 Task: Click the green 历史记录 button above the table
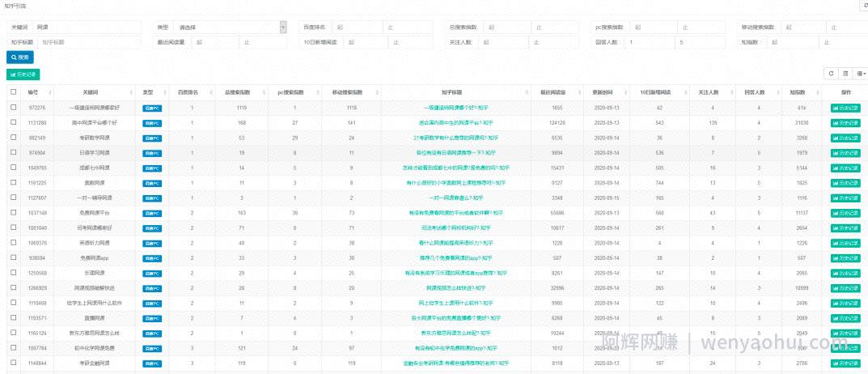pyautogui.click(x=23, y=74)
